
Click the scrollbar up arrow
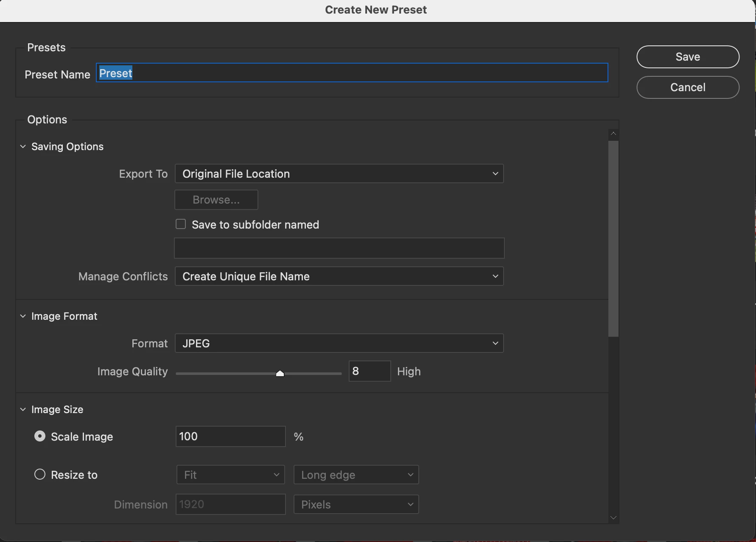coord(613,134)
